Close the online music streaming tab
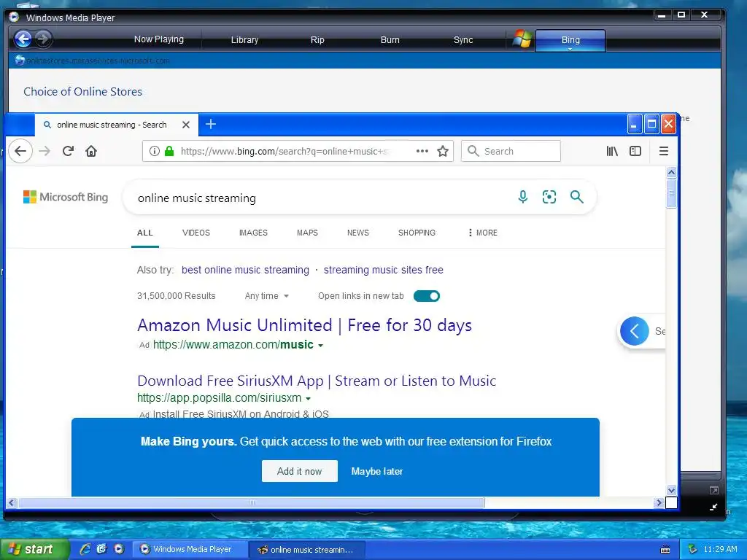 tap(186, 125)
